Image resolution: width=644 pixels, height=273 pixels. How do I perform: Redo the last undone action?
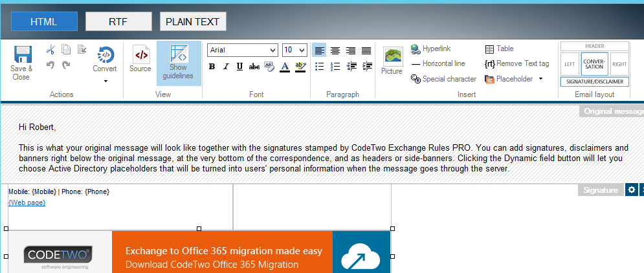[66, 65]
